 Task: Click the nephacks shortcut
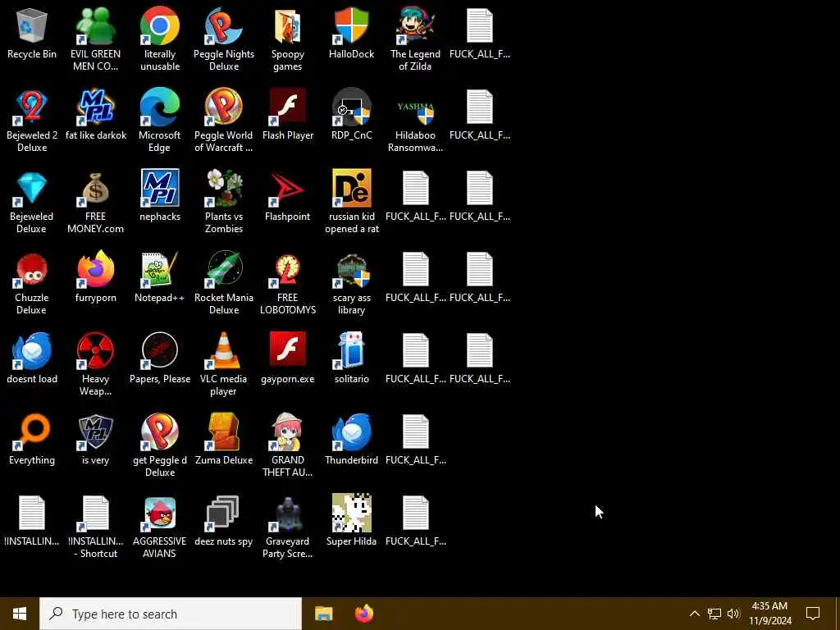[160, 195]
